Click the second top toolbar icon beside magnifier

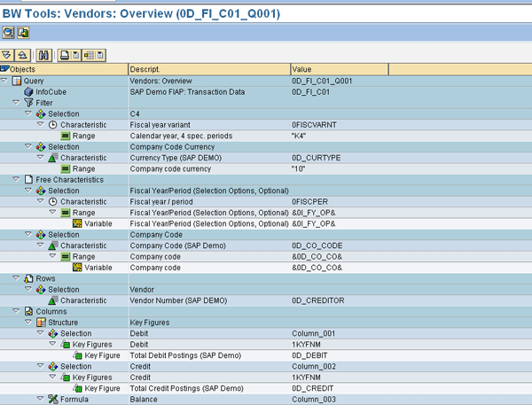[x=23, y=32]
